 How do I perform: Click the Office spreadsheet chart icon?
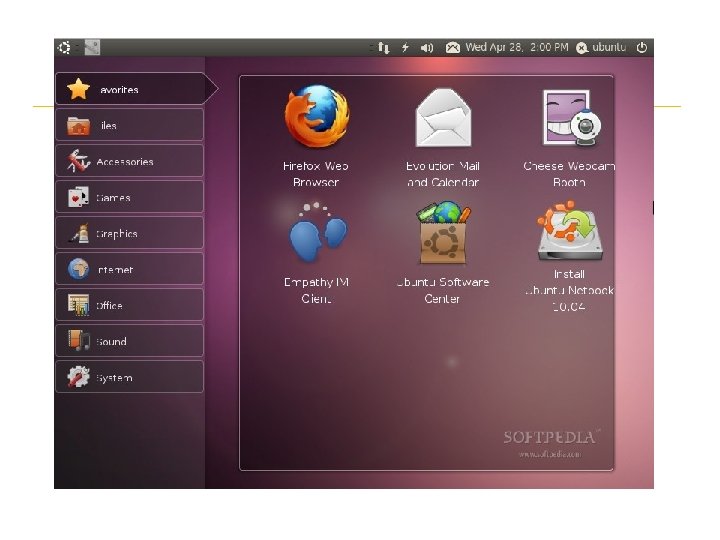point(79,304)
